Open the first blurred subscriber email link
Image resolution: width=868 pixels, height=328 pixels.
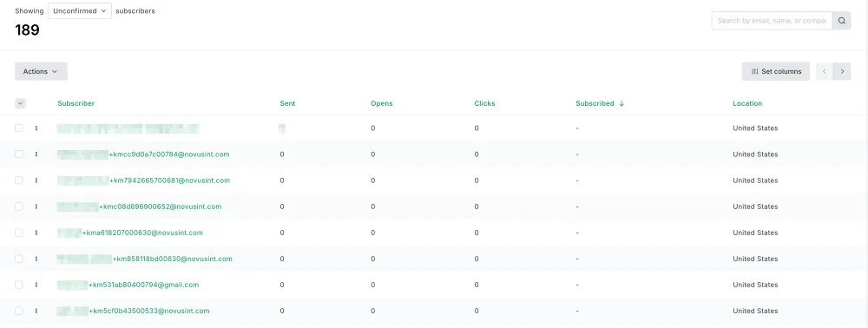pyautogui.click(x=128, y=128)
